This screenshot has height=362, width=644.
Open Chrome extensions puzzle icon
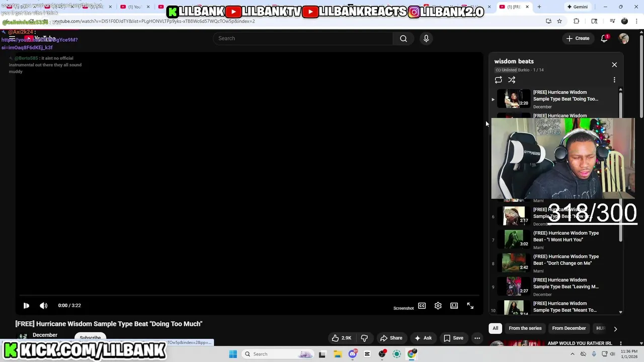577,21
